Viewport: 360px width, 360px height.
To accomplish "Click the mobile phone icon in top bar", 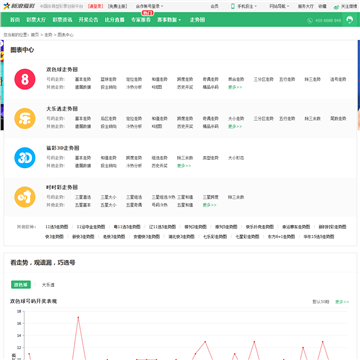I will pos(233,6).
